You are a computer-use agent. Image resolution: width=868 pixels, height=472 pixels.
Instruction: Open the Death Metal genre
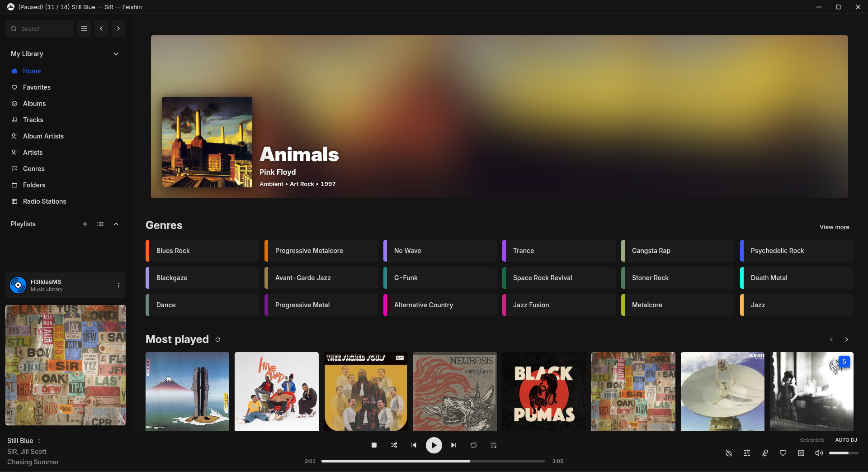click(797, 278)
